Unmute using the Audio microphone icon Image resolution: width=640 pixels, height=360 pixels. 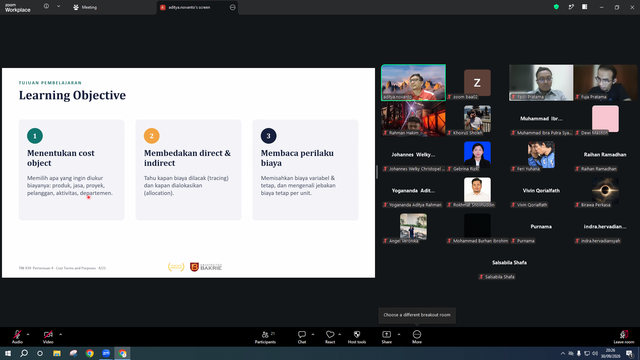17,336
